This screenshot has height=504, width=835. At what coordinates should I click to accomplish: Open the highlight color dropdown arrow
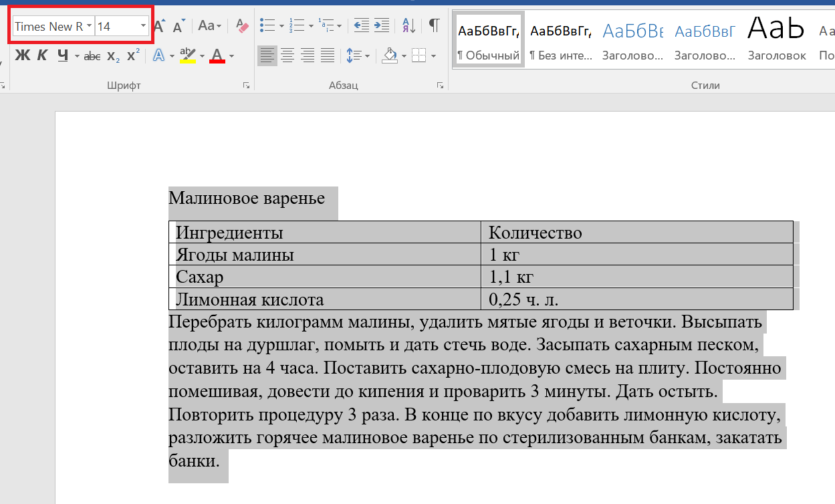(202, 56)
